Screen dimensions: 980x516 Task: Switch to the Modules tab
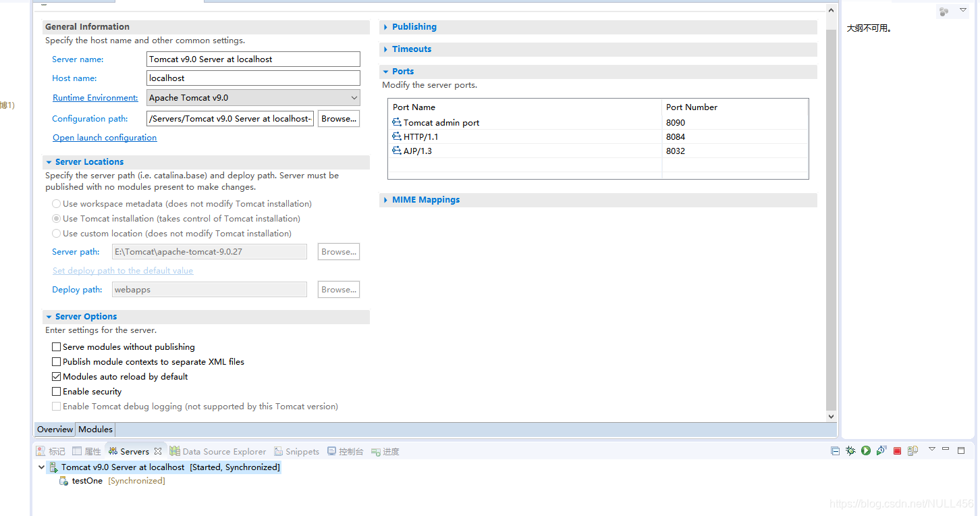coord(95,430)
